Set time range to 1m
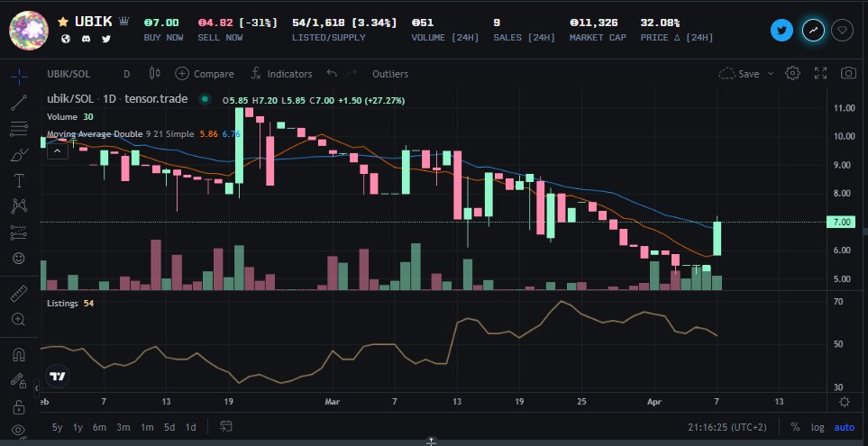The height and width of the screenshot is (446, 868). (x=147, y=427)
